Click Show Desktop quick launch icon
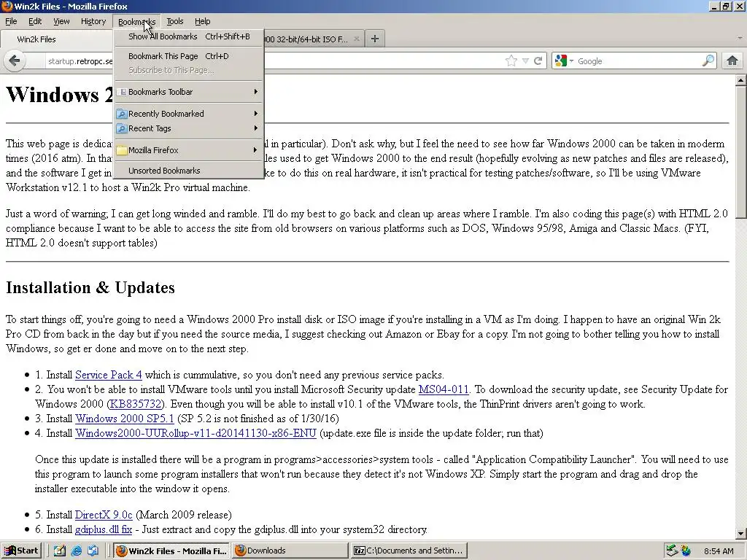 [60, 551]
